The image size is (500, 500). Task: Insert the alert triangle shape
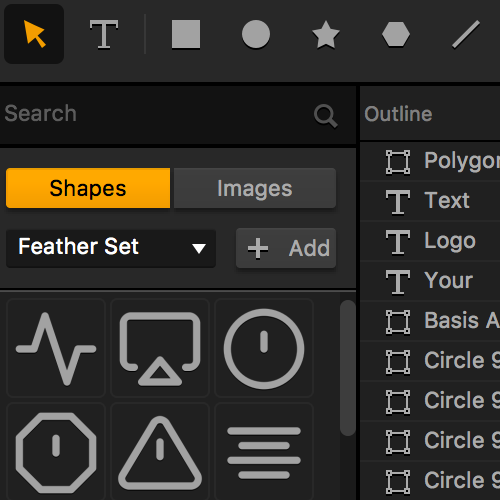(x=160, y=452)
